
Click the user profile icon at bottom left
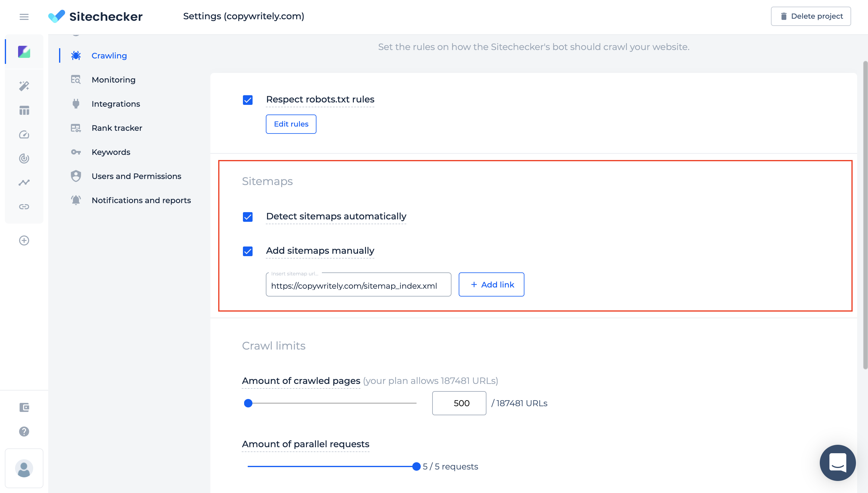point(24,469)
